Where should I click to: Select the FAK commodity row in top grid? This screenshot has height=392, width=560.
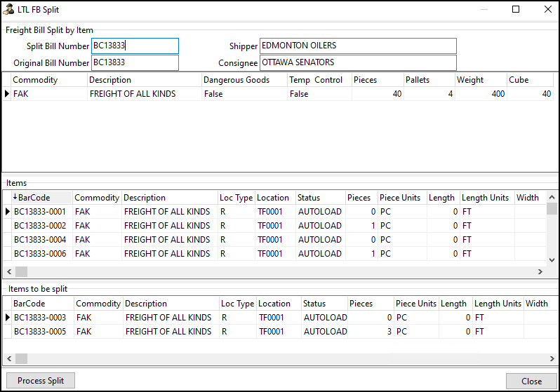click(x=278, y=94)
